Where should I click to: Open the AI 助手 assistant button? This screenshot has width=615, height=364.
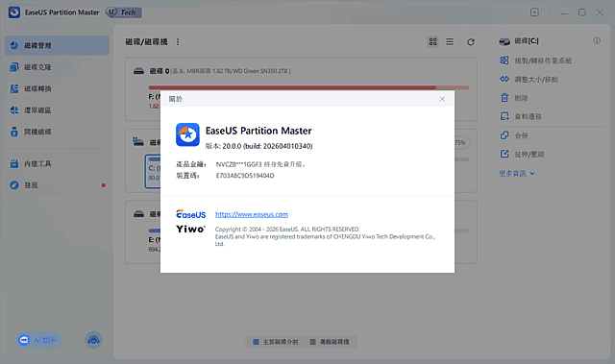38,340
